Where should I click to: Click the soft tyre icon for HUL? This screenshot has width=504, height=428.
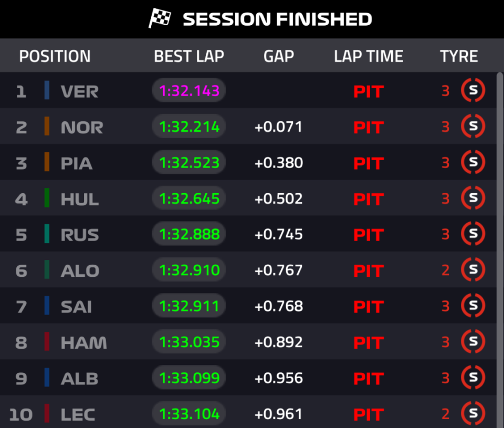tap(472, 199)
